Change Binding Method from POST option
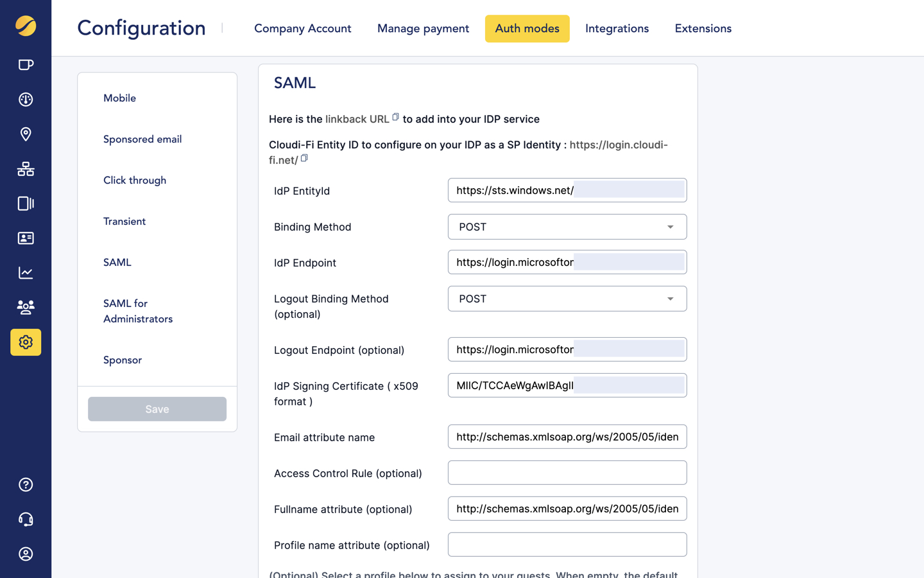This screenshot has width=924, height=578. 670,227
